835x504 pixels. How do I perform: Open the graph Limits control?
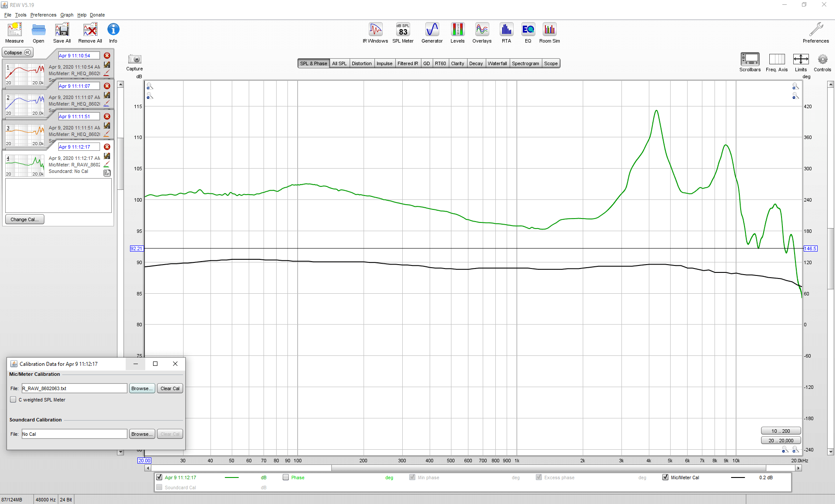801,63
